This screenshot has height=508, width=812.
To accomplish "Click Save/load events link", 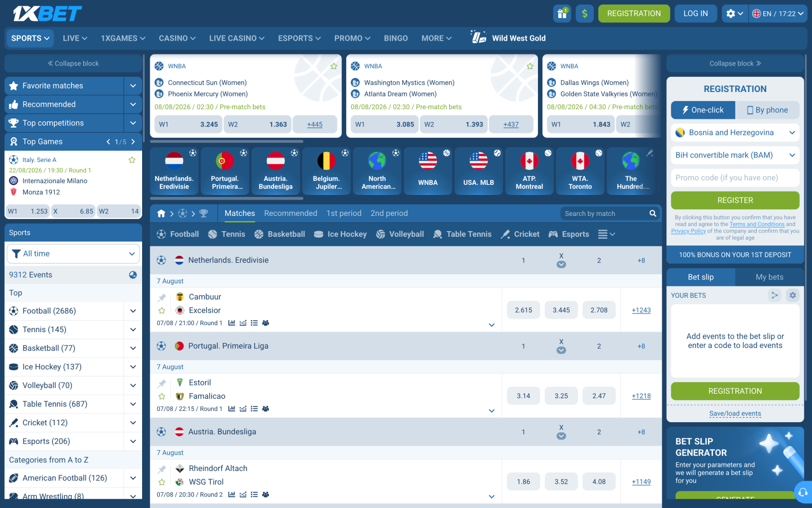I will (x=735, y=414).
